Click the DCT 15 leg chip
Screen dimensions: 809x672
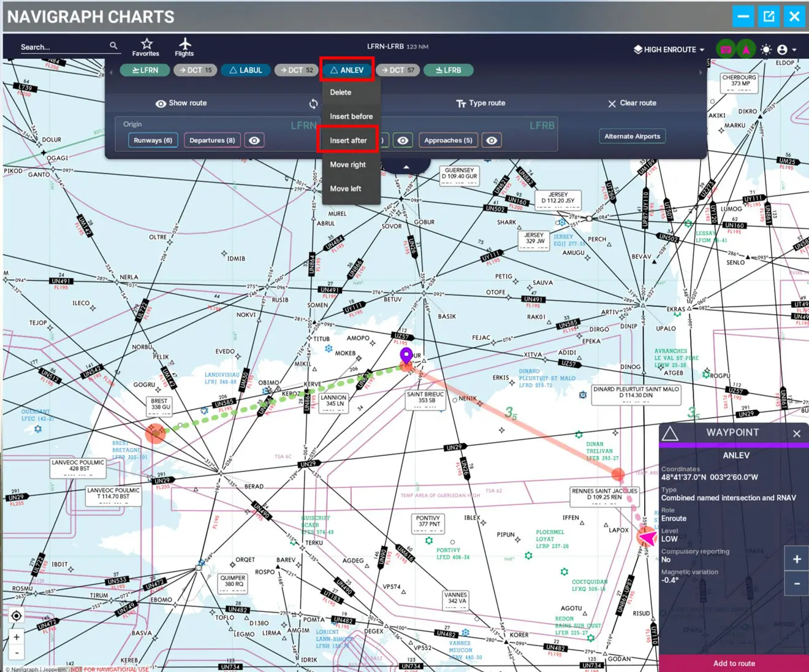coord(195,71)
